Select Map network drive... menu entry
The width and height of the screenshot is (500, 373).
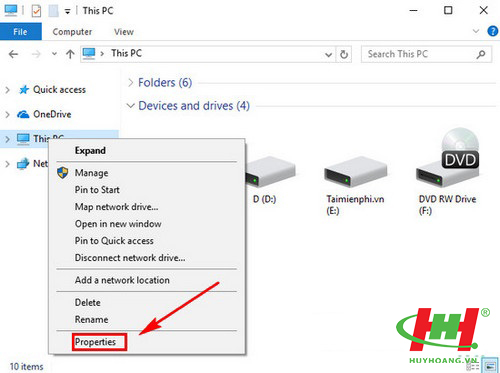click(x=116, y=207)
